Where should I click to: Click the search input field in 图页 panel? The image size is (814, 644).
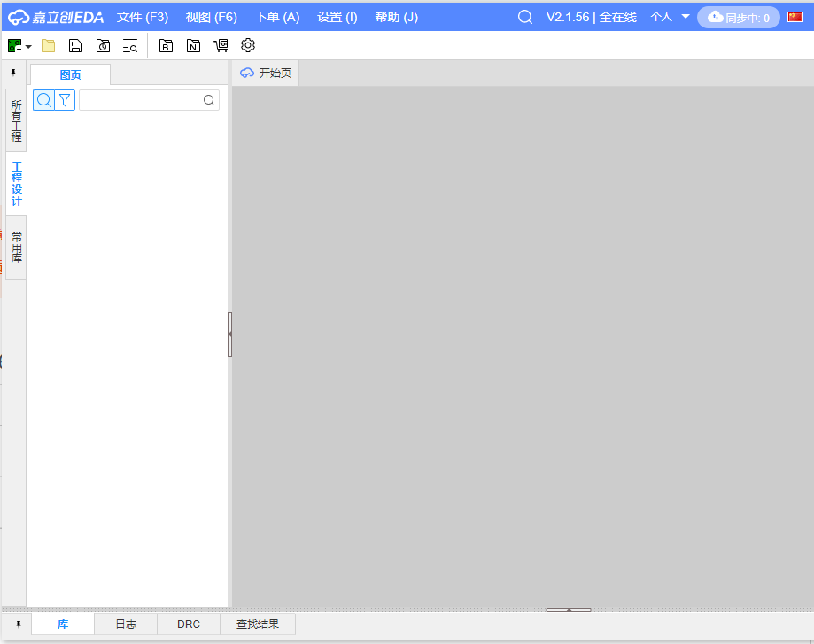(142, 100)
